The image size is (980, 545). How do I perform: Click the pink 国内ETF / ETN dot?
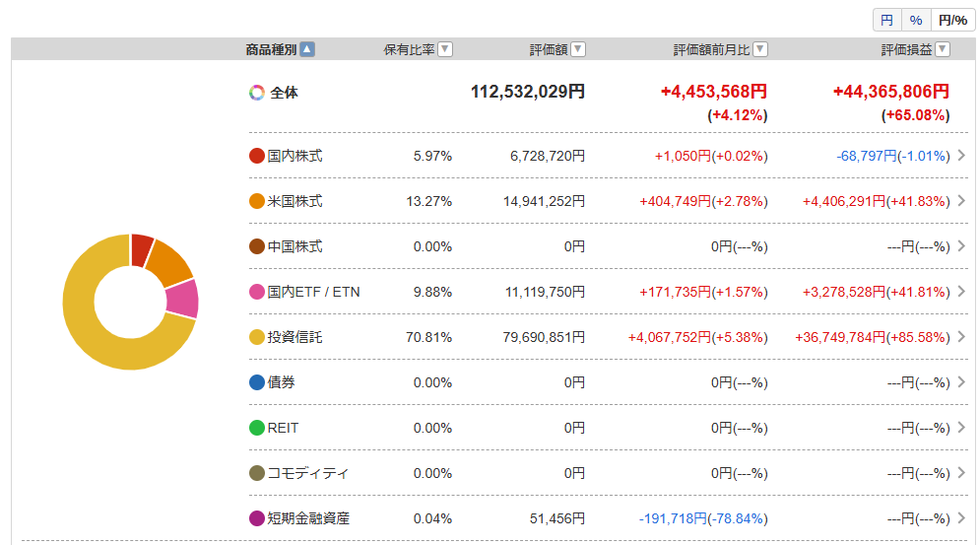[x=257, y=292]
